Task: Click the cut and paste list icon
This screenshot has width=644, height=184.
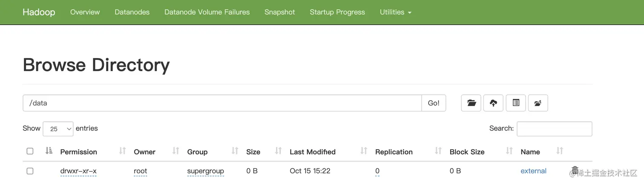Action: pyautogui.click(x=516, y=103)
